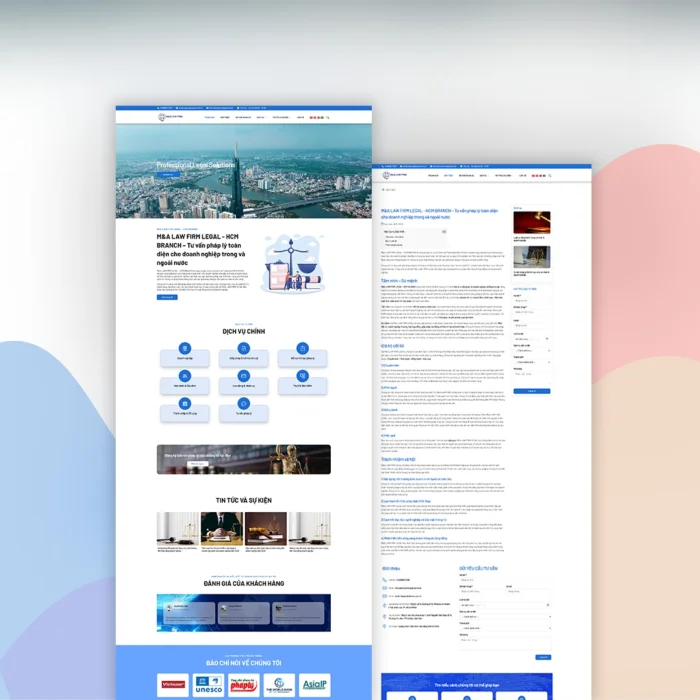
Task: Click The World Bank logo
Action: [x=279, y=685]
